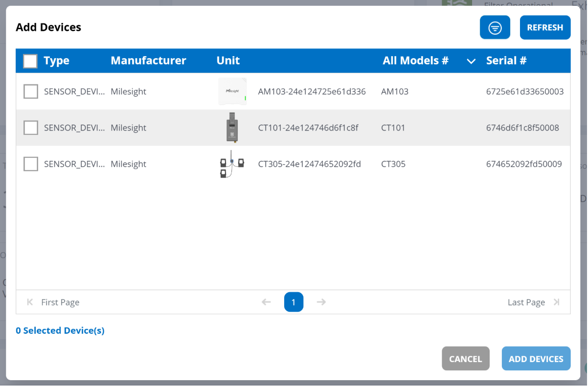Click the CT101 device thumbnail image
588x387 pixels.
[x=232, y=128]
